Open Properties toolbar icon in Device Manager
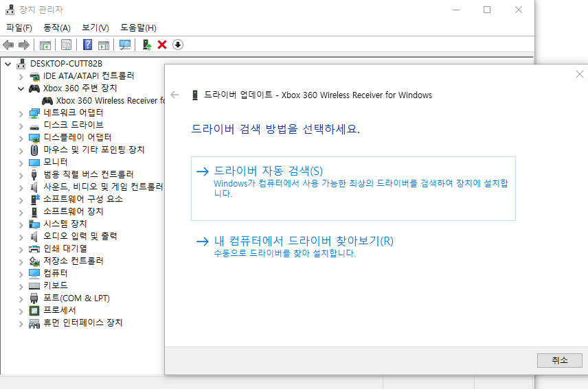Viewport: 588px width, 389px height. pos(67,45)
